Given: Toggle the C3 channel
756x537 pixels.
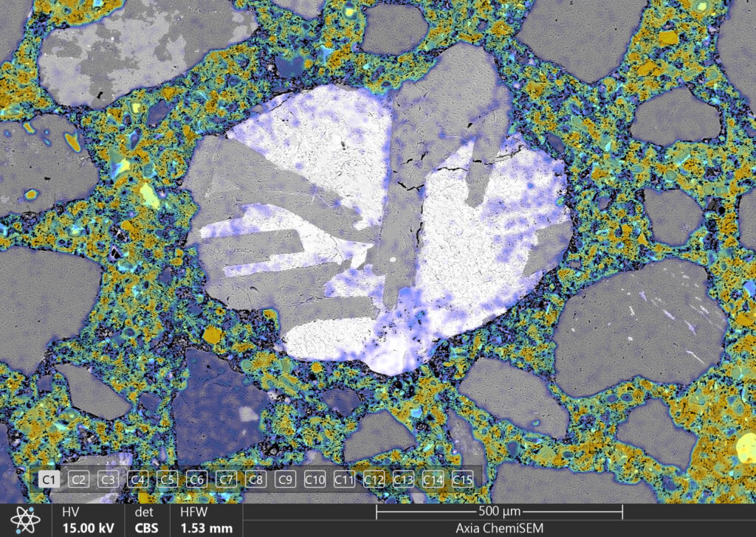Looking at the screenshot, I should [x=109, y=479].
